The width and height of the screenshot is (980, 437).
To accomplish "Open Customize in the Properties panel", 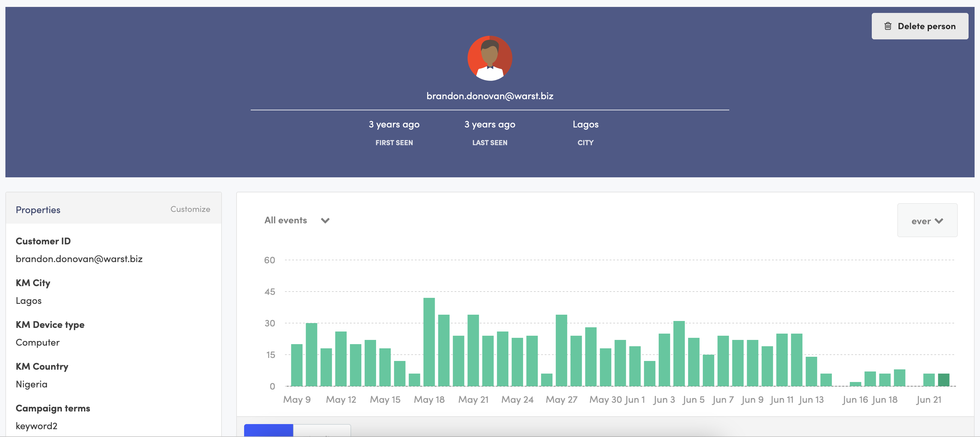I will pos(190,209).
